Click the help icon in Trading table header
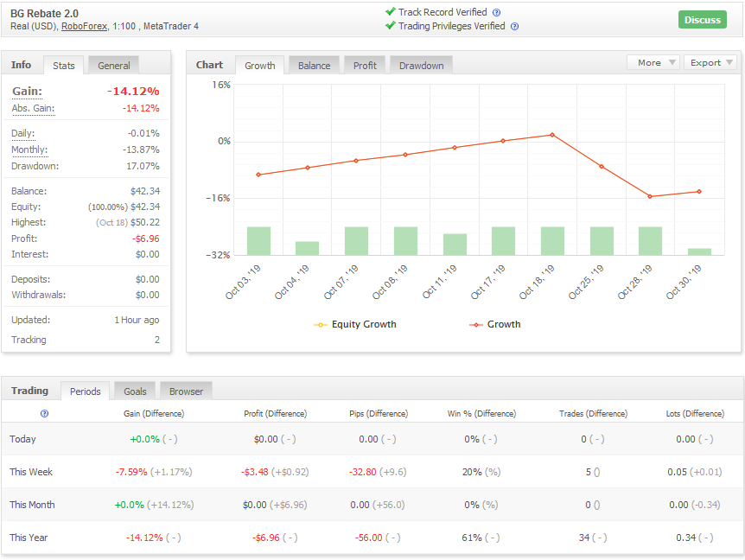Viewport: 745px width, 560px height. tap(44, 414)
